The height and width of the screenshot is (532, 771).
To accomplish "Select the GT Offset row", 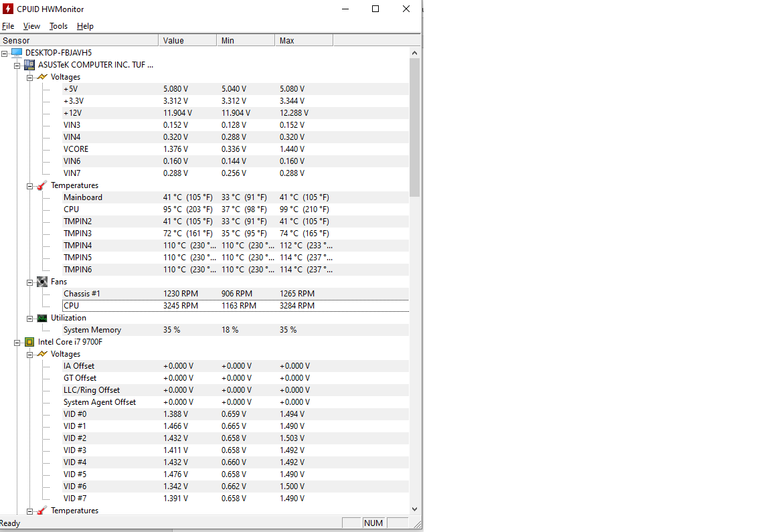I will (235, 378).
